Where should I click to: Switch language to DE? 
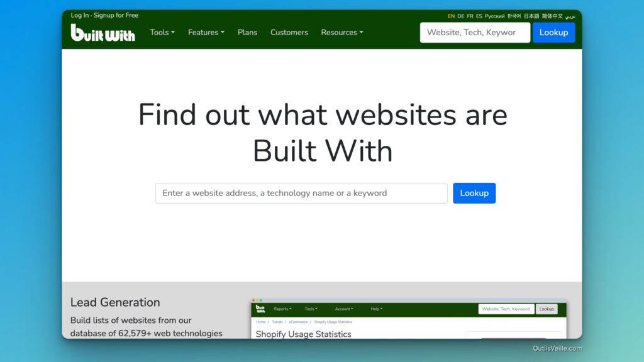tap(461, 16)
